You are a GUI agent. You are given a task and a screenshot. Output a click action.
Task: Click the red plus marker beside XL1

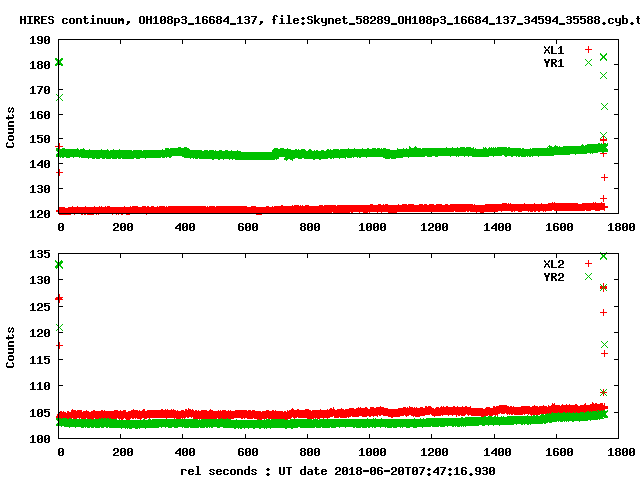tap(588, 50)
